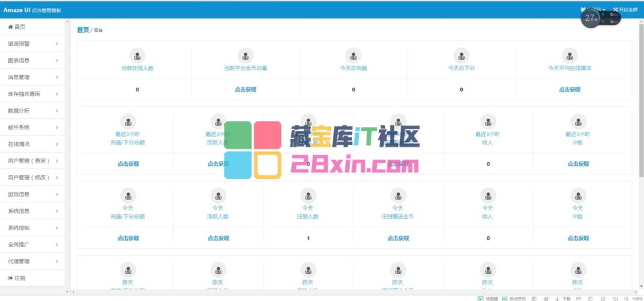Click the user icon above 今天总充值
644x301 pixels.
pyautogui.click(x=353, y=55)
